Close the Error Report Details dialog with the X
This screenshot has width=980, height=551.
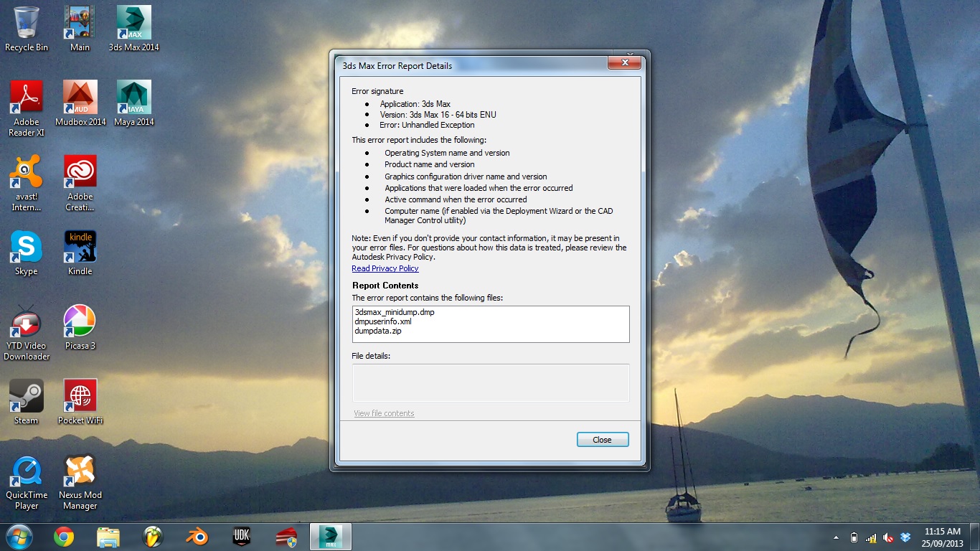point(624,62)
